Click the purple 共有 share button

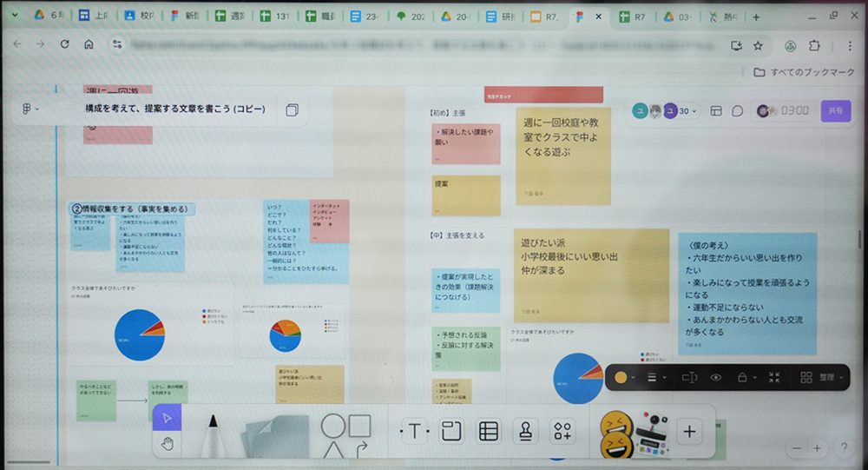(x=835, y=111)
